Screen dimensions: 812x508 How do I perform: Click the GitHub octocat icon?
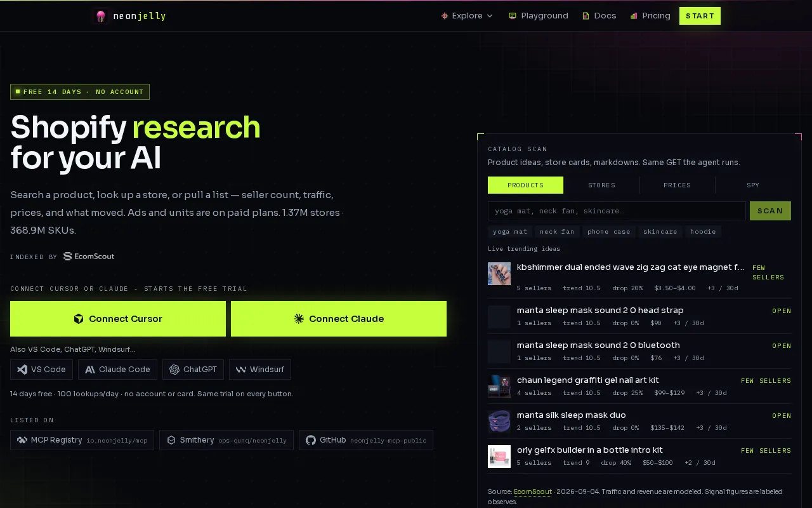point(311,440)
